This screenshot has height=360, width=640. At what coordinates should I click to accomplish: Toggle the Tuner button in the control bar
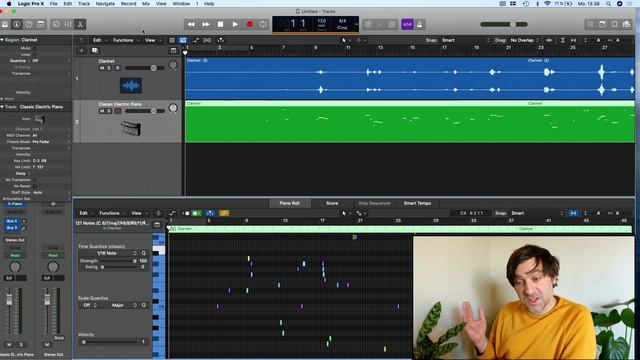pyautogui.click(x=380, y=24)
